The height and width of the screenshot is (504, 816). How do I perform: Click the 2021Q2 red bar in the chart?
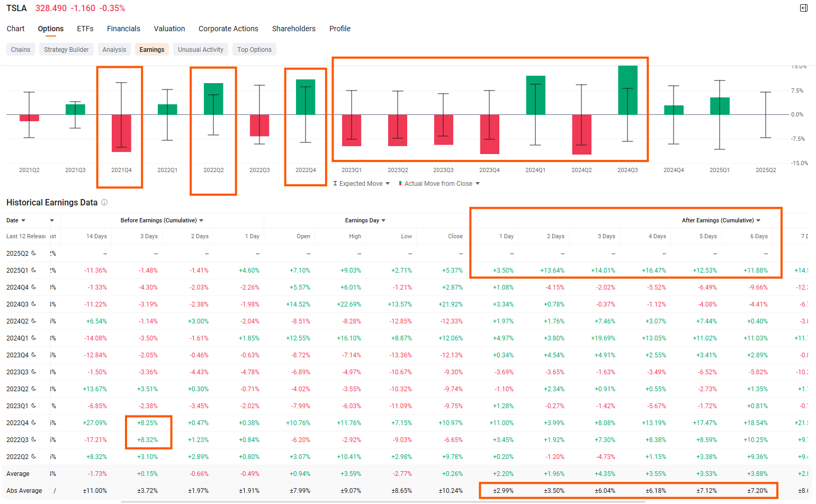(29, 118)
